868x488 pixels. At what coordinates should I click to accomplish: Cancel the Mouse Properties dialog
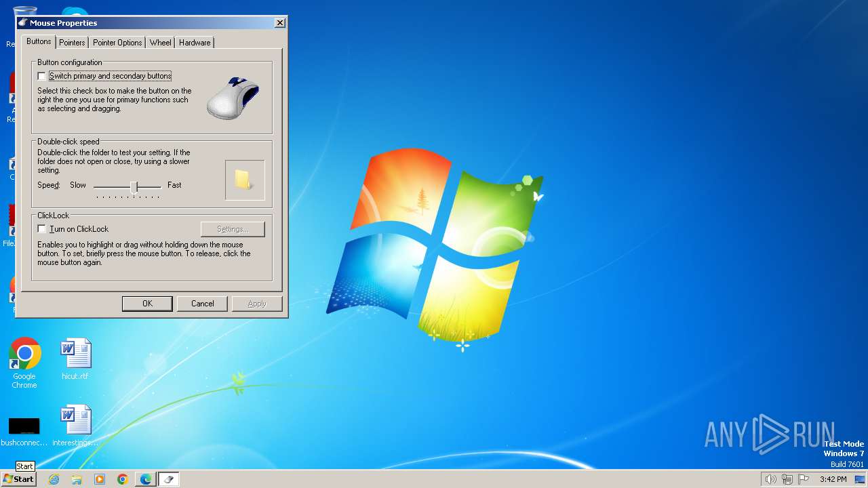tap(202, 304)
